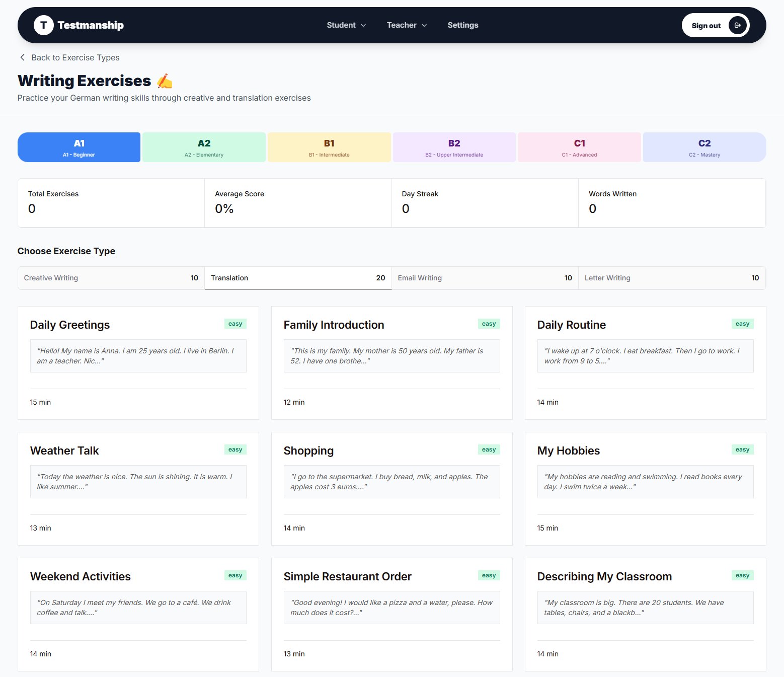
Task: Follow the Back to Exercise Types link
Action: pyautogui.click(x=75, y=57)
